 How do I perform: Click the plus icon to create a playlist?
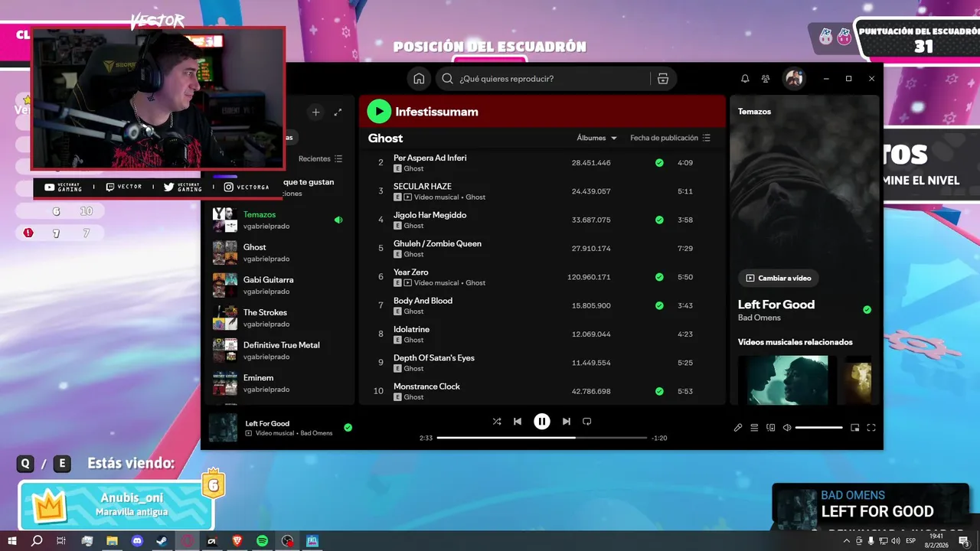pyautogui.click(x=315, y=112)
